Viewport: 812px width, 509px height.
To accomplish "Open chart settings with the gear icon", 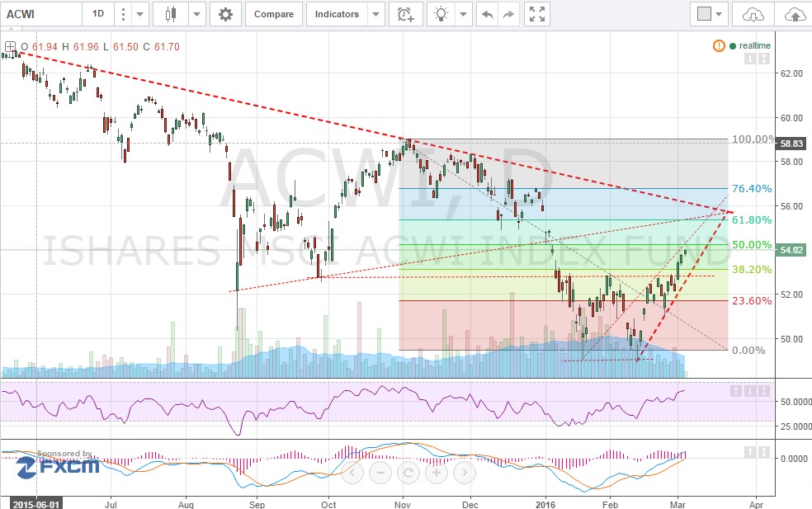I will pos(225,14).
